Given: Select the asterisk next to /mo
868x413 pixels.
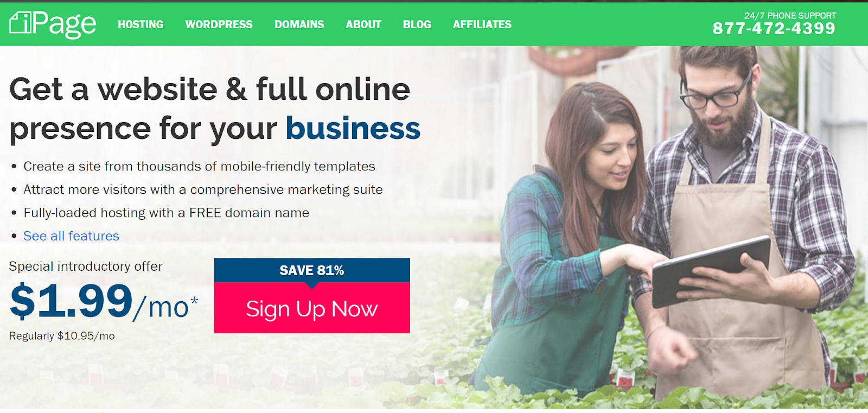Looking at the screenshot, I should click(194, 300).
